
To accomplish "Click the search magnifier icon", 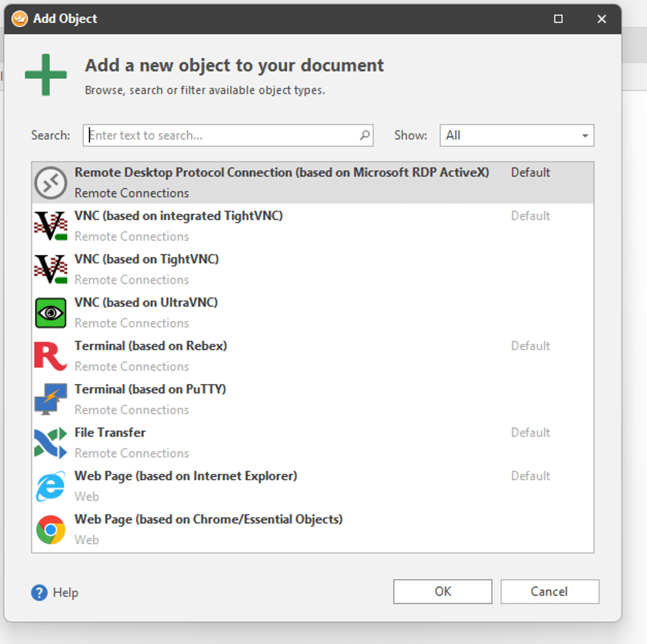I will [365, 135].
